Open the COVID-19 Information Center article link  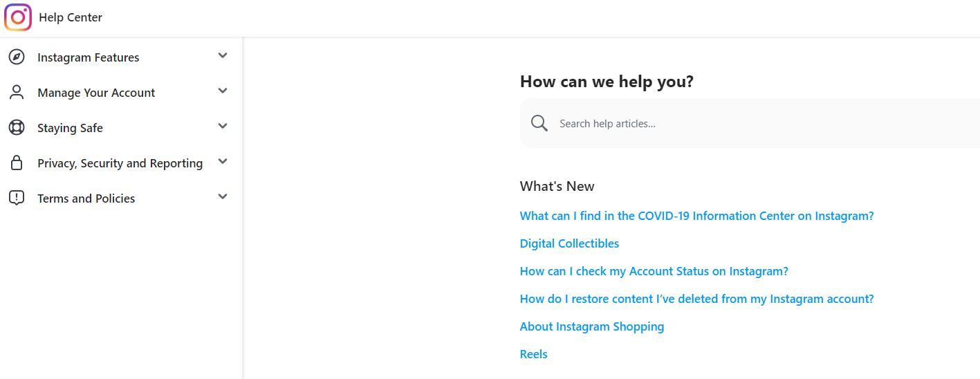pyautogui.click(x=696, y=216)
